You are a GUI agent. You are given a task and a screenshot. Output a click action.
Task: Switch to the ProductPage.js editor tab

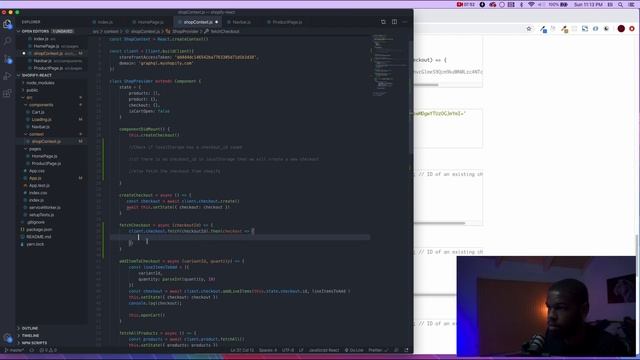tap(285, 22)
